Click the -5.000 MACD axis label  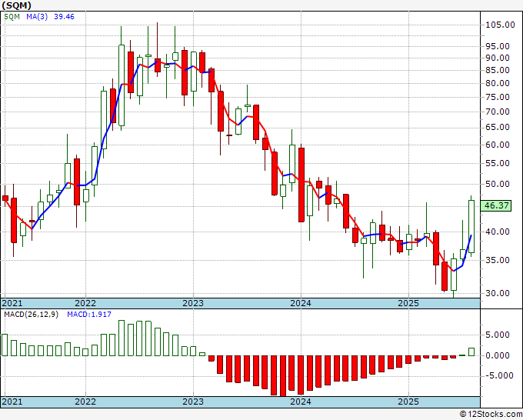498,376
